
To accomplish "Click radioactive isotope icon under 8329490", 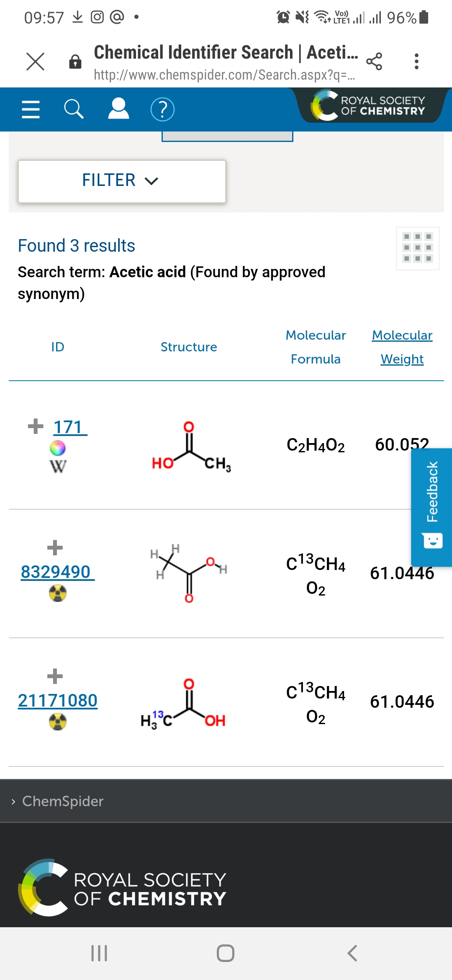I will pos(58,593).
